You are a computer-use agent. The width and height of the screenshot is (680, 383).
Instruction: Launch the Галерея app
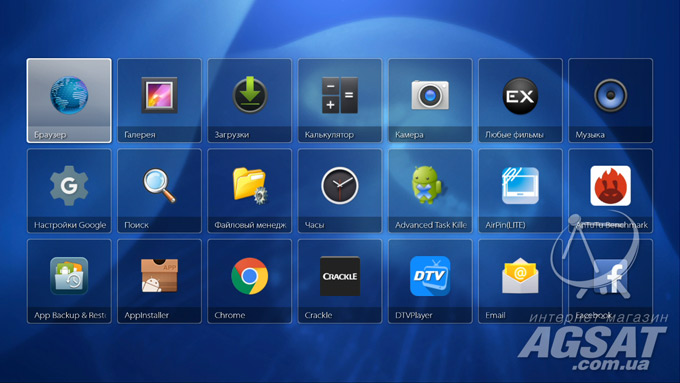[159, 101]
